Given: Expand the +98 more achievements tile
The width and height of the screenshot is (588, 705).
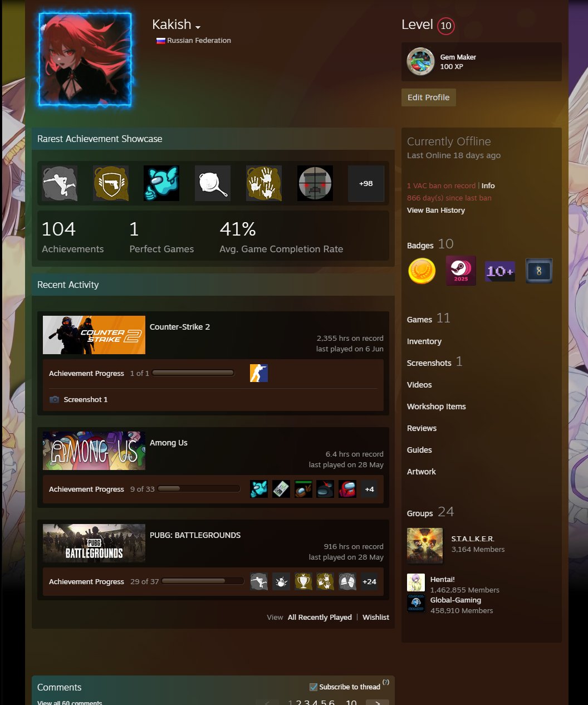Looking at the screenshot, I should pyautogui.click(x=366, y=183).
